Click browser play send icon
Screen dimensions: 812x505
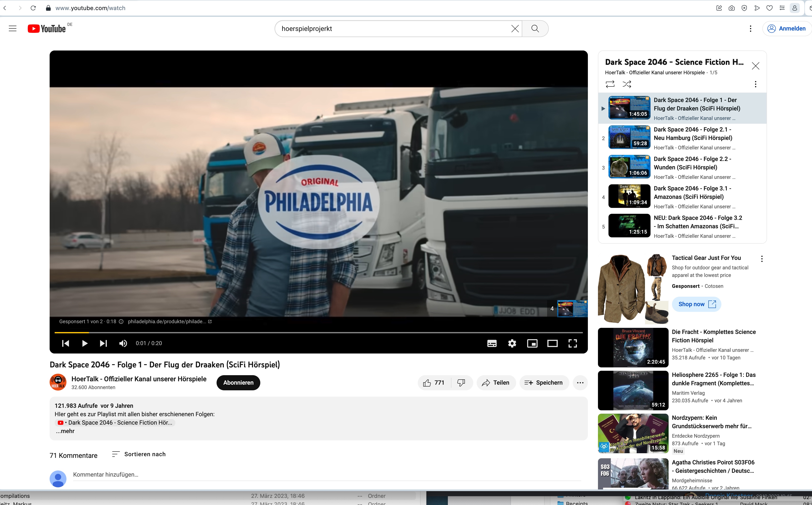click(x=757, y=8)
